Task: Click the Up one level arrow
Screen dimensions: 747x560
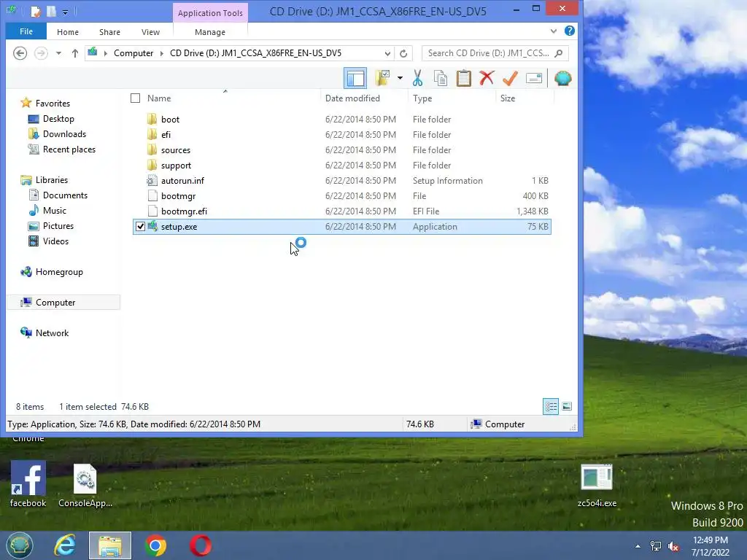Action: [75, 52]
